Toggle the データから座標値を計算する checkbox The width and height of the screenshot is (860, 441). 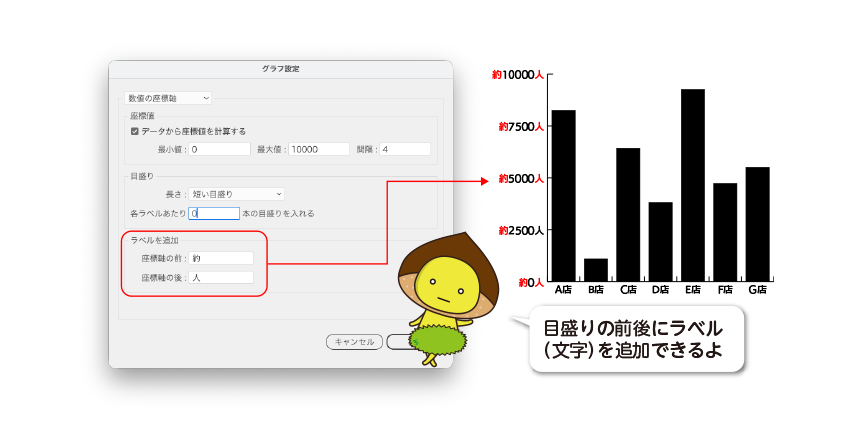click(x=136, y=131)
